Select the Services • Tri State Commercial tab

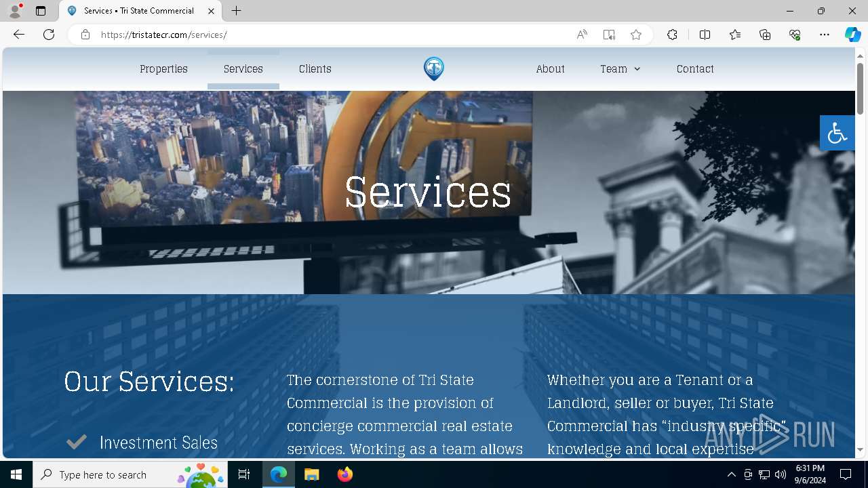140,11
